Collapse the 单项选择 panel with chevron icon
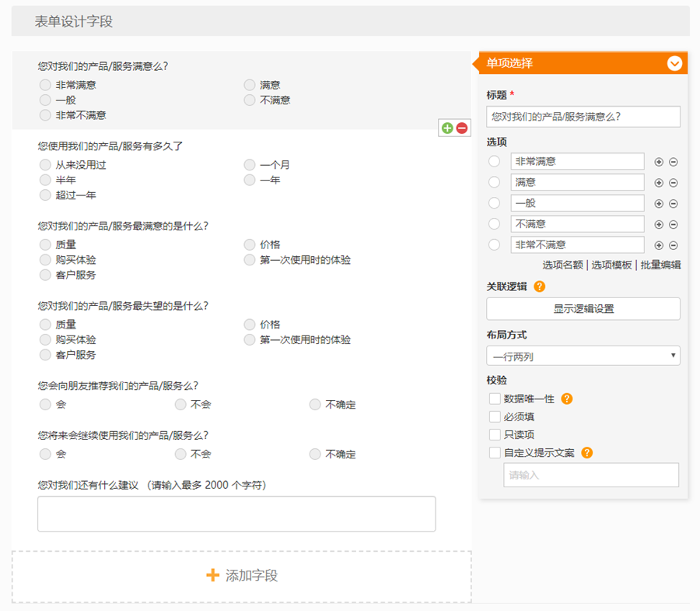Image resolution: width=700 pixels, height=611 pixels. coord(674,63)
